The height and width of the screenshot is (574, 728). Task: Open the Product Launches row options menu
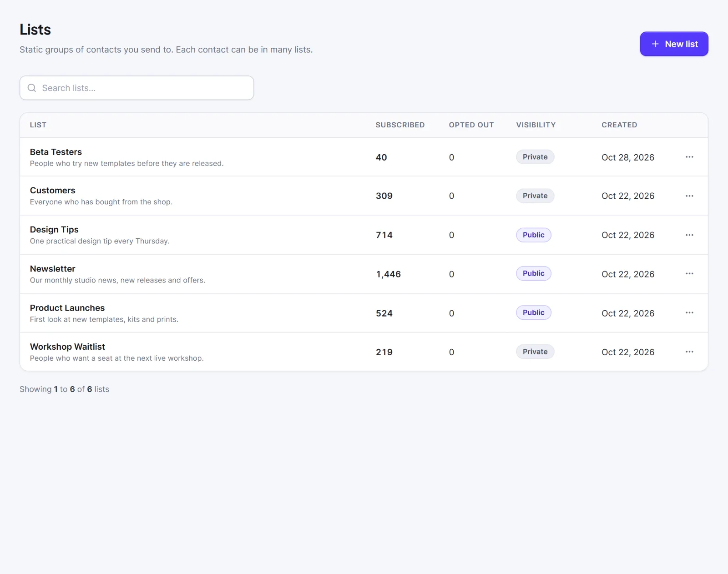pos(689,313)
